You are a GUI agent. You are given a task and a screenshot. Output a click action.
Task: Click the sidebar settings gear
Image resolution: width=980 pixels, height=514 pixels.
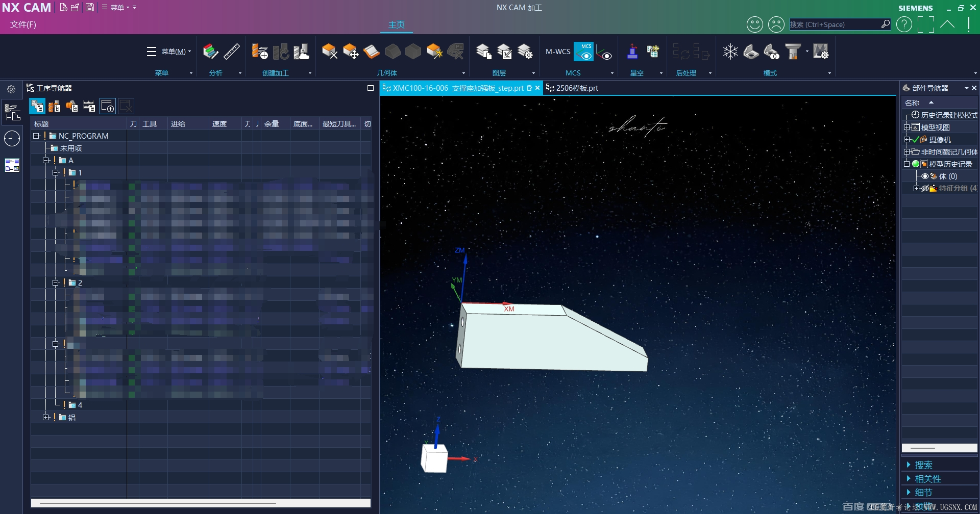click(x=11, y=89)
